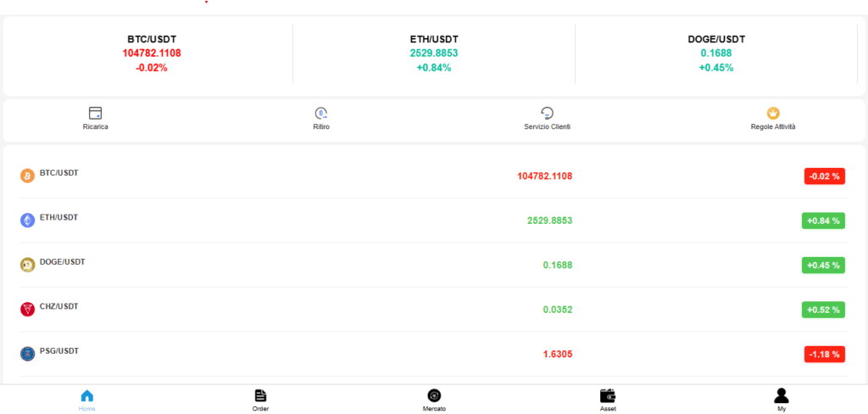Click the Ricarica label
The height and width of the screenshot is (414, 868).
pyautogui.click(x=95, y=127)
